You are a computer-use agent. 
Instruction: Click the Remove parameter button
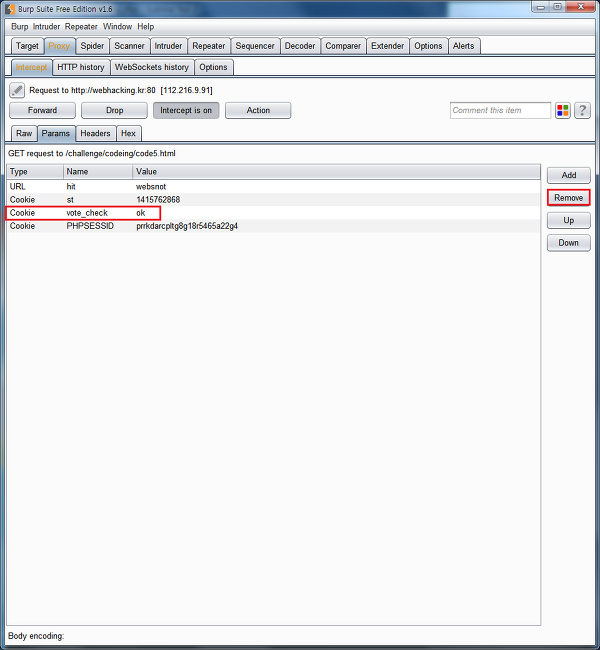click(x=568, y=198)
